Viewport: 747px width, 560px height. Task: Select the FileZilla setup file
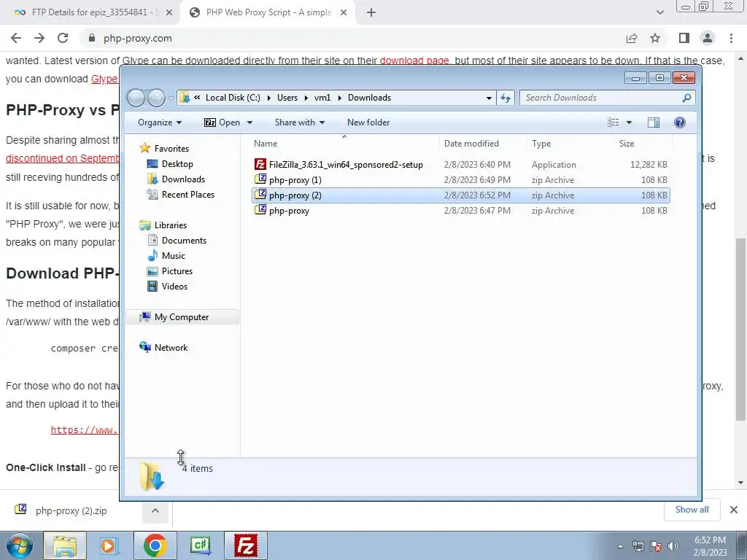(460, 165)
